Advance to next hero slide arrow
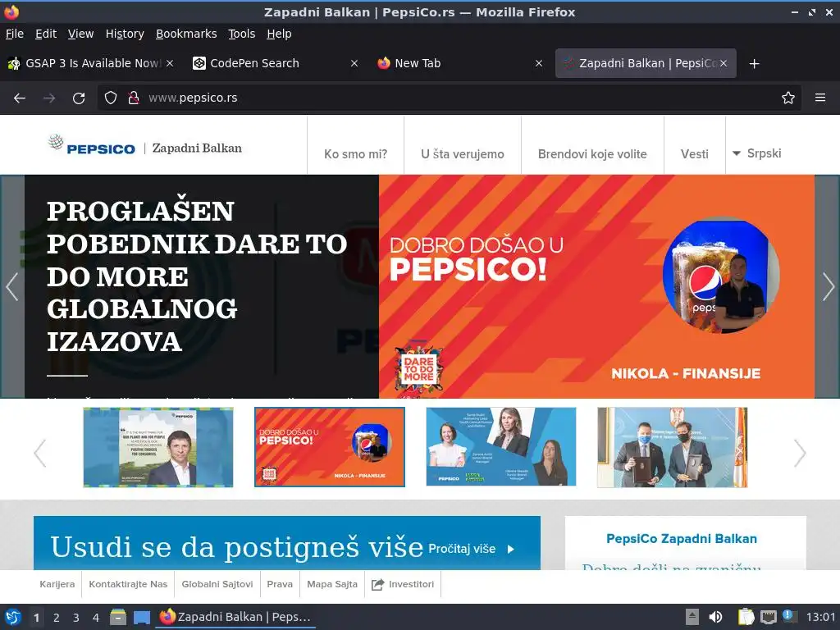 pyautogui.click(x=828, y=286)
